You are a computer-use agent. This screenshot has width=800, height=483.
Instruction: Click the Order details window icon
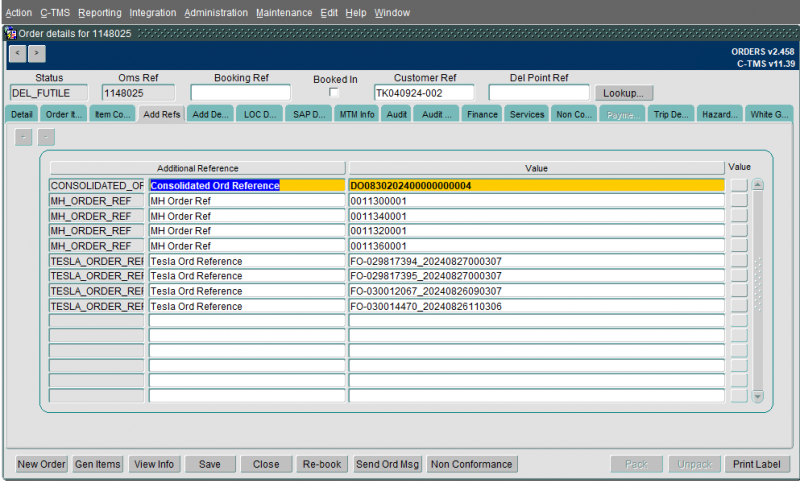pyautogui.click(x=10, y=34)
